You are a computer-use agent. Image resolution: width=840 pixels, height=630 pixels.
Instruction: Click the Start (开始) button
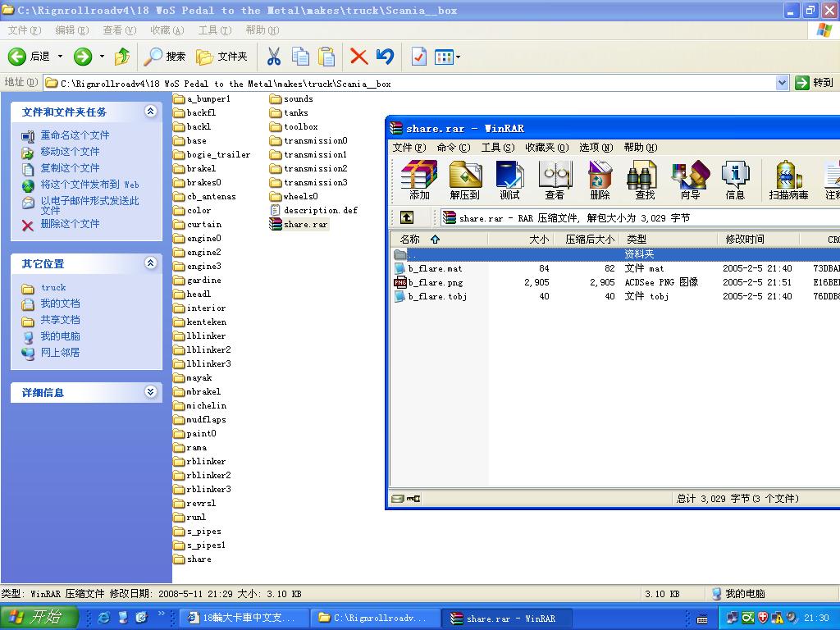39,618
